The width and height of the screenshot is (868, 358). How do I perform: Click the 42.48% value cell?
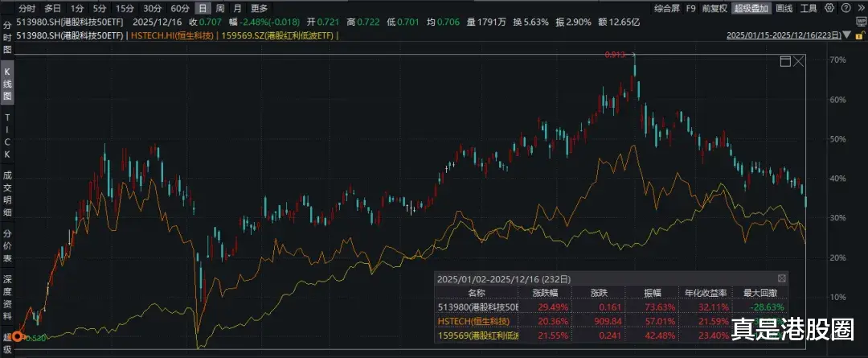pos(660,335)
